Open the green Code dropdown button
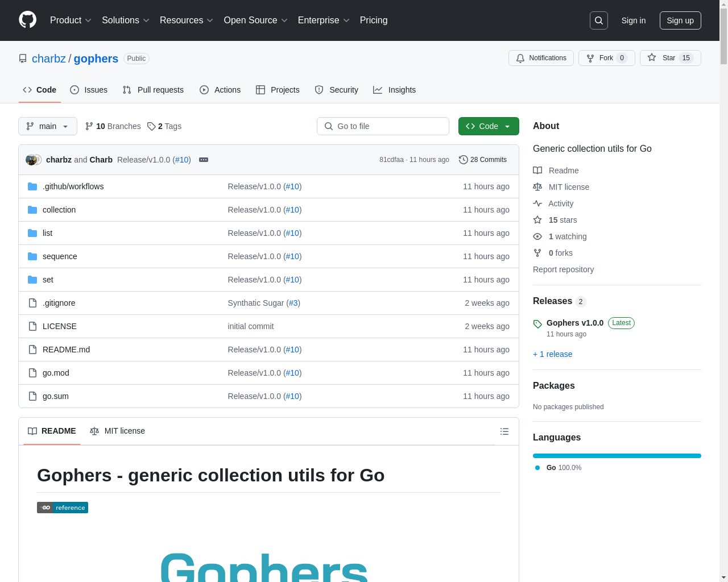The image size is (728, 582). pos(489,126)
